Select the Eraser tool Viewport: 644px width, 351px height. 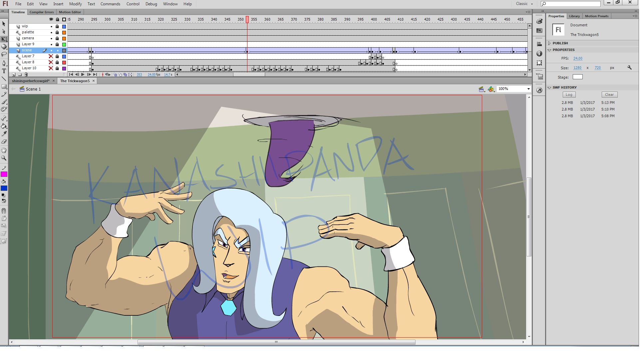click(x=4, y=141)
